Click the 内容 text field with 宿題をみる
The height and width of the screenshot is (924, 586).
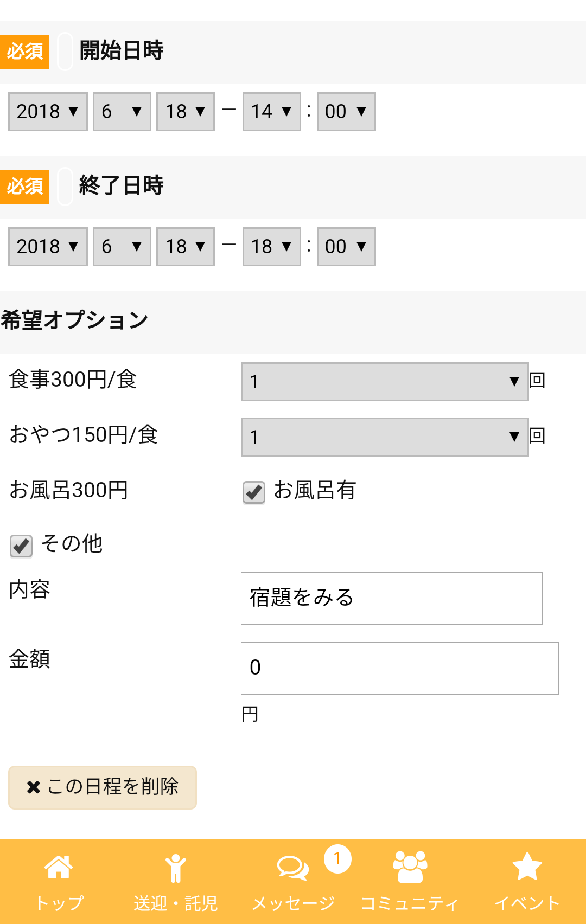tap(392, 598)
